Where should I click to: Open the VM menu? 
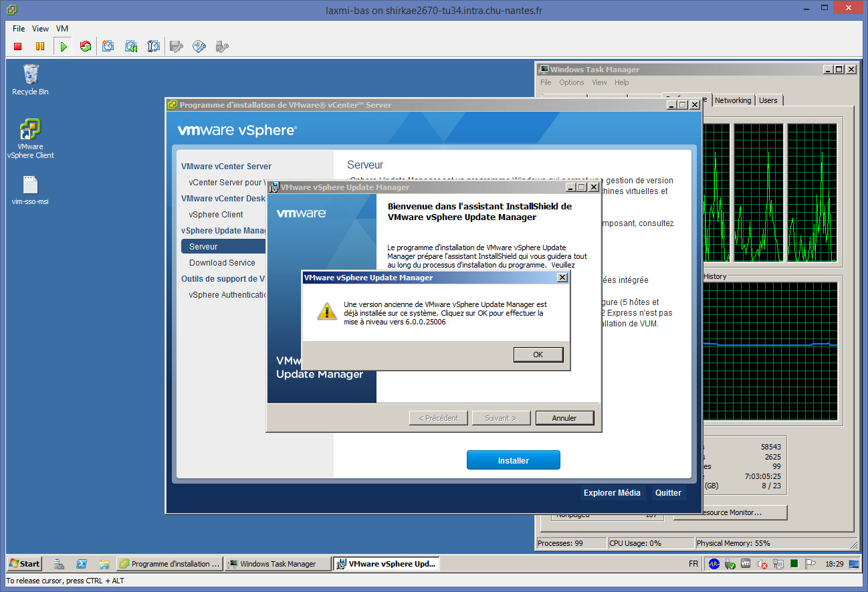(62, 29)
